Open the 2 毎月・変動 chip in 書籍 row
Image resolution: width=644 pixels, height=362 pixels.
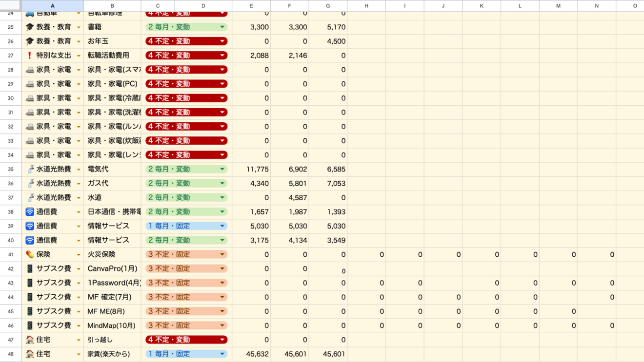click(186, 27)
